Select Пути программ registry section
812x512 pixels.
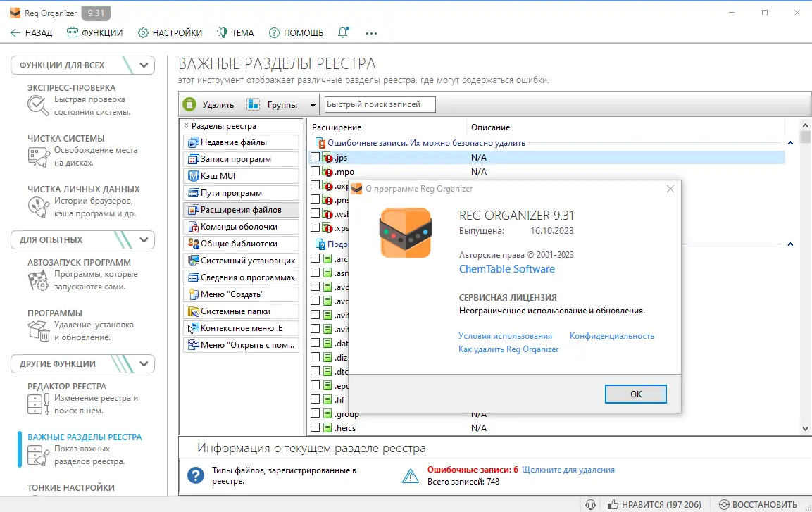241,192
